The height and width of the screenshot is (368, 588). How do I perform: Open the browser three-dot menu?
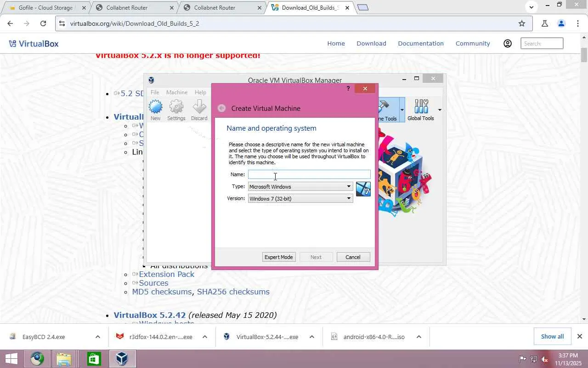click(578, 23)
